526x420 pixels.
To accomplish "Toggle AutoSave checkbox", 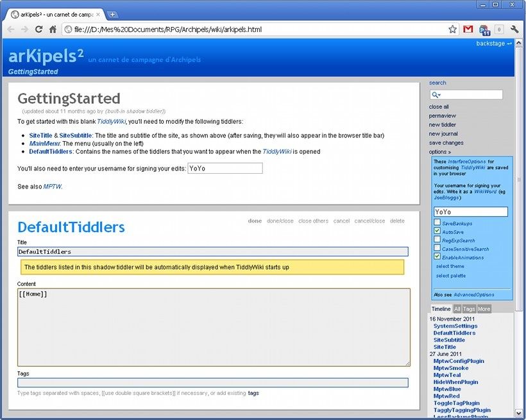I will [437, 231].
